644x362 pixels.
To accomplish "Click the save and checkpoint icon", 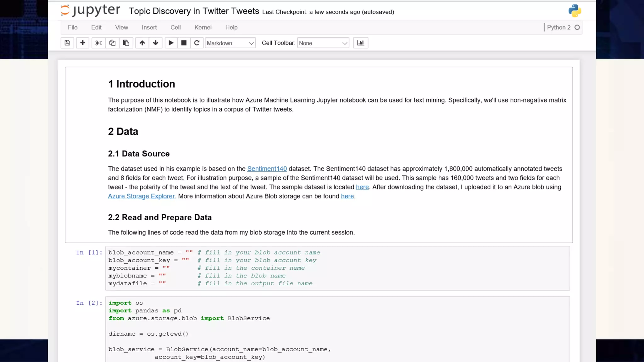I will tap(67, 43).
